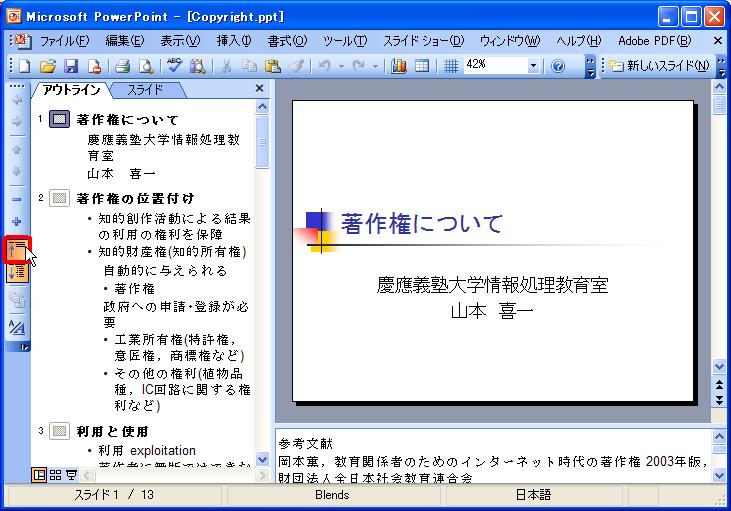This screenshot has height=511, width=731.
Task: Open Print Preview from the toolbar
Action: click(x=146, y=66)
